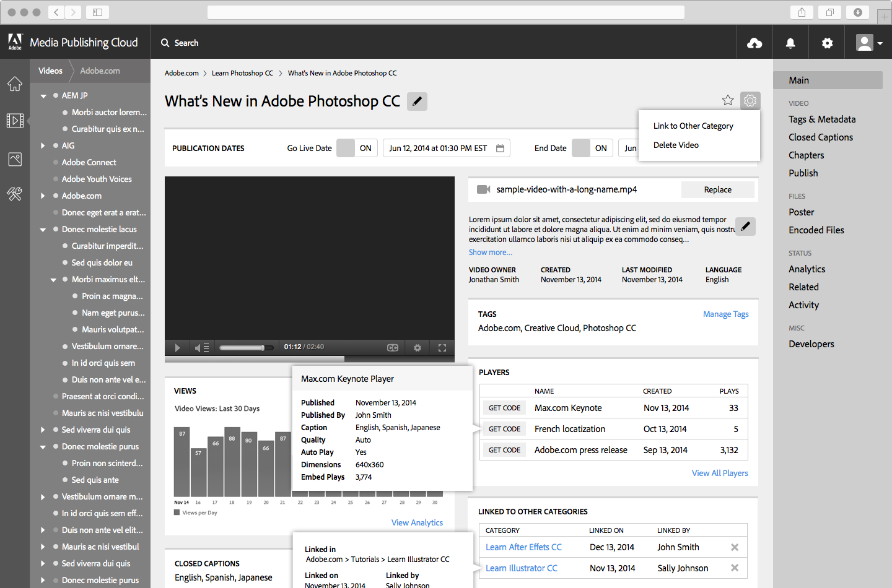Get code for Adobe.com press release
The image size is (892, 588).
pyautogui.click(x=504, y=450)
